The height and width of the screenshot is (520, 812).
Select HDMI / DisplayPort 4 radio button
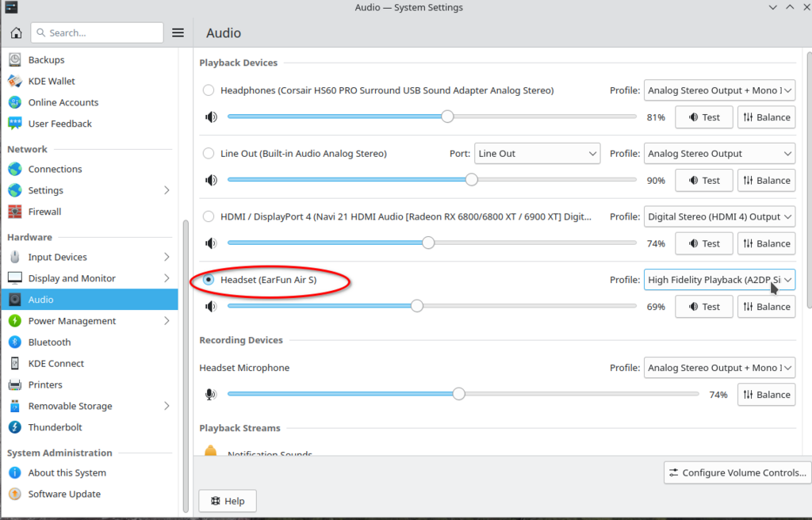pos(209,216)
